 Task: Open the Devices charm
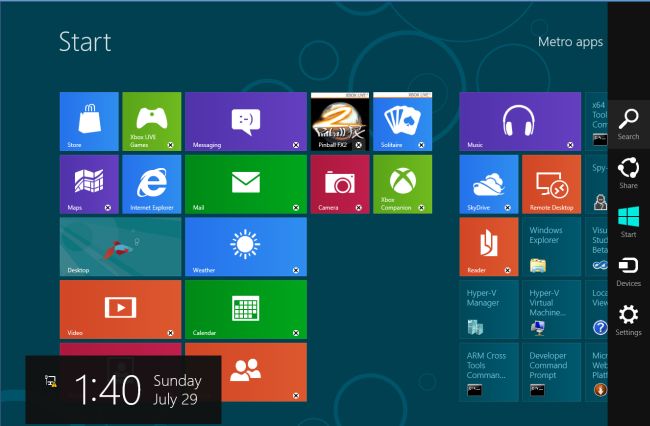tap(628, 271)
